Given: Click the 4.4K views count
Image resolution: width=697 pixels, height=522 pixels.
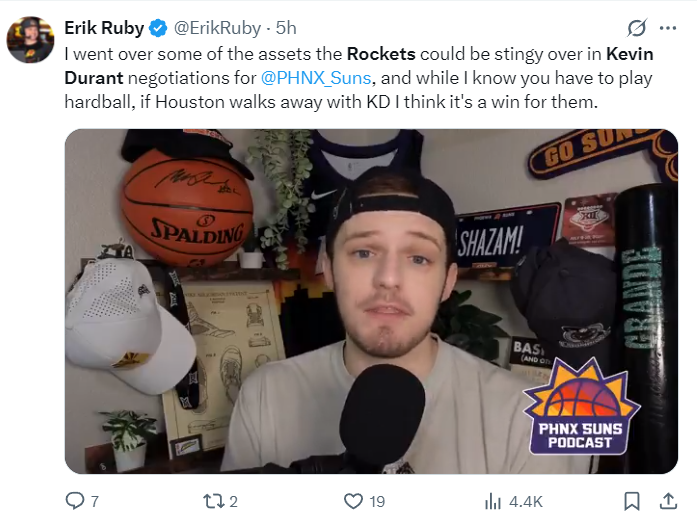Looking at the screenshot, I should coord(525,502).
